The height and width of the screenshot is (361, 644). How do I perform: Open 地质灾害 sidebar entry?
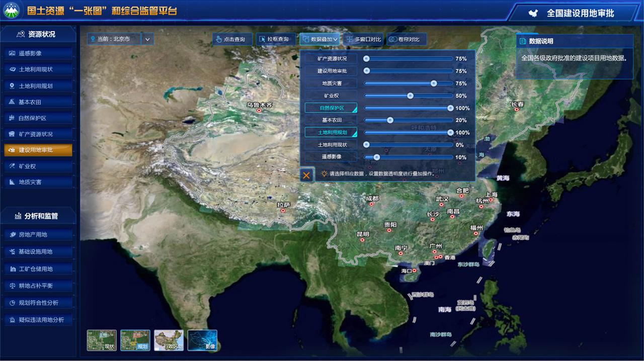[x=38, y=182]
